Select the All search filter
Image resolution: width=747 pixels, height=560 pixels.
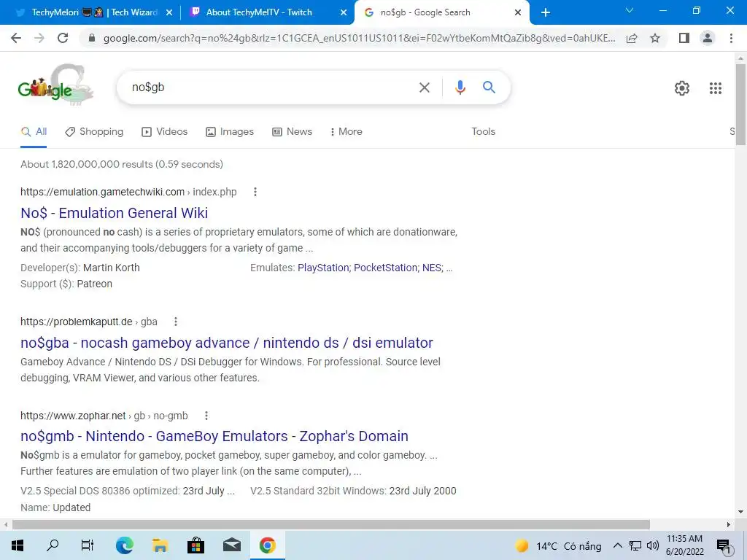pos(34,132)
